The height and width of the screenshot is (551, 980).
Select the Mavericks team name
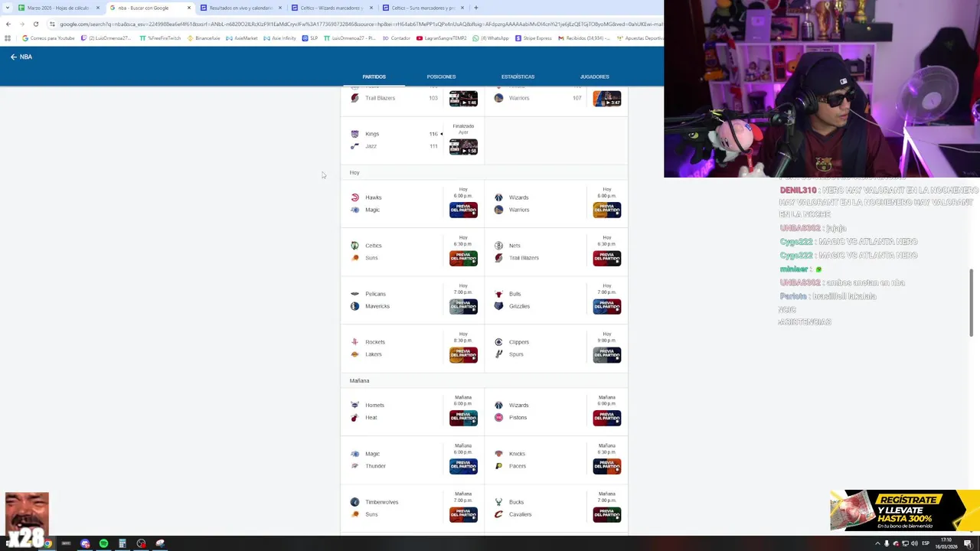pos(377,306)
